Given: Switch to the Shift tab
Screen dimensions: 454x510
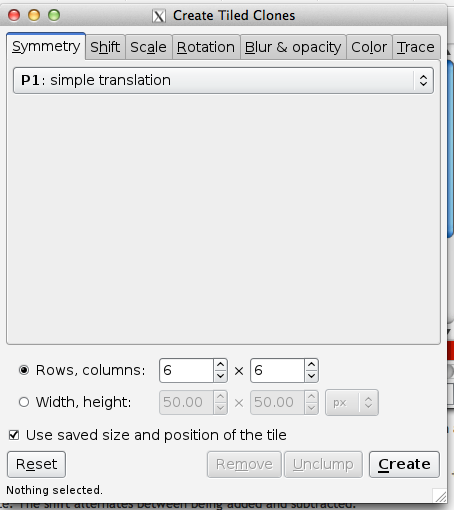Looking at the screenshot, I should pyautogui.click(x=105, y=47).
